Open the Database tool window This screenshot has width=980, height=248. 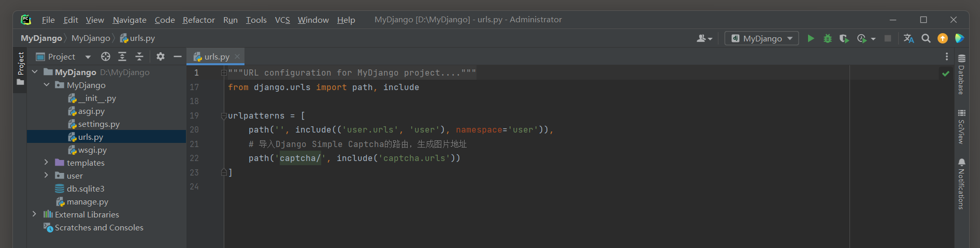961,74
